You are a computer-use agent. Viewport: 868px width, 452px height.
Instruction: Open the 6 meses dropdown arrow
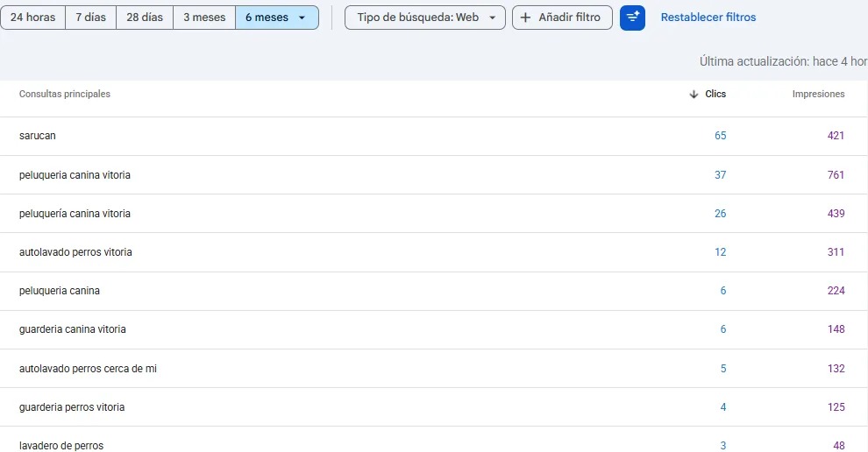coord(302,18)
